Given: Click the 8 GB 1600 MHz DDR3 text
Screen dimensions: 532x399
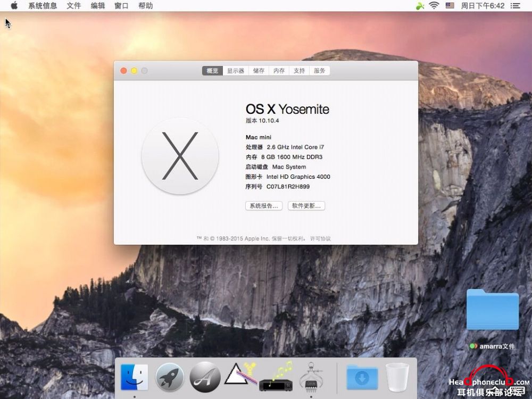Looking at the screenshot, I should pyautogui.click(x=292, y=157).
